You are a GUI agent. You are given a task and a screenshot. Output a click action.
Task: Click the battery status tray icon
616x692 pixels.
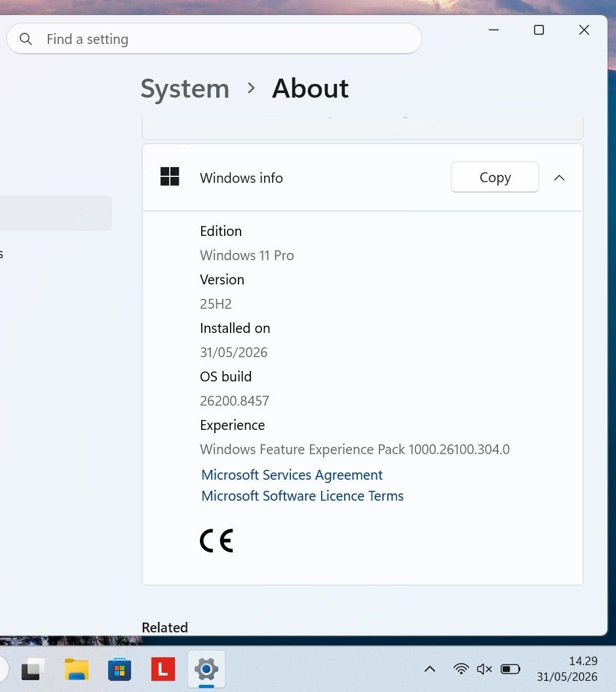pyautogui.click(x=510, y=669)
